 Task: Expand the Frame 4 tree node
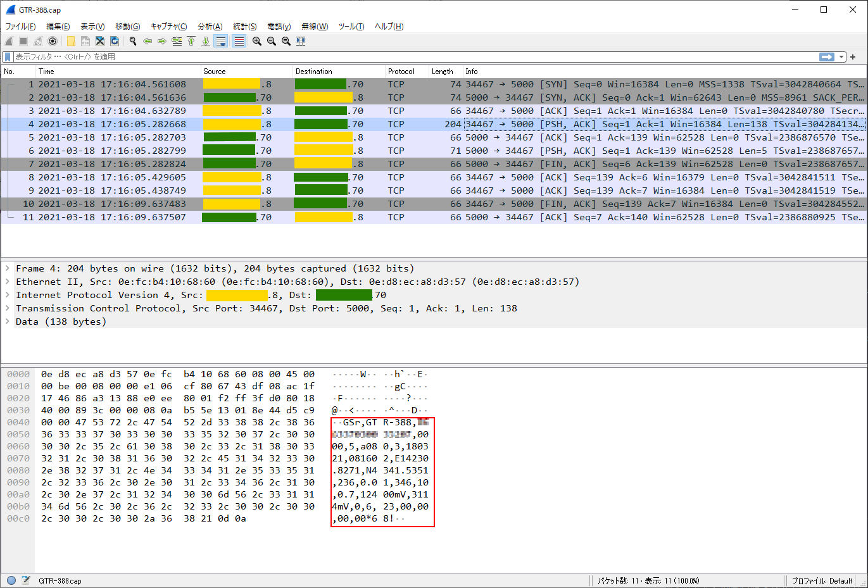8,268
